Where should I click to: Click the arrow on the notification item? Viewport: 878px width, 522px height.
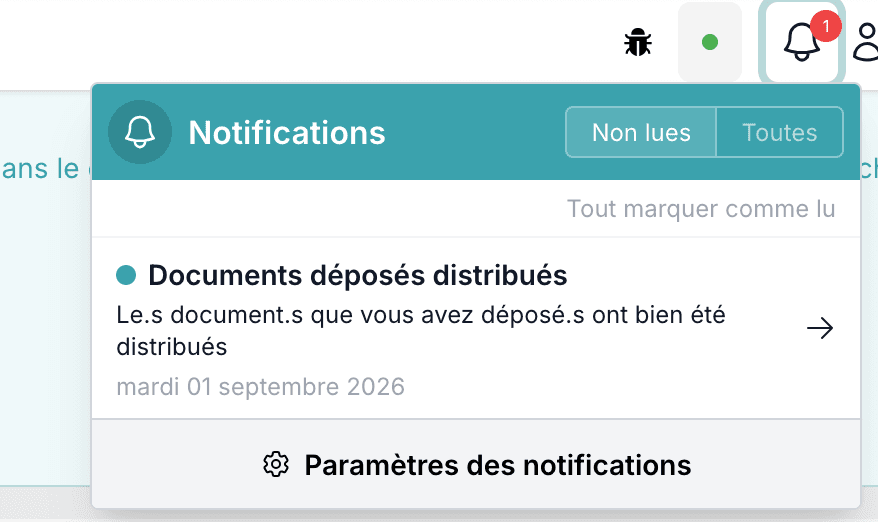pos(820,328)
